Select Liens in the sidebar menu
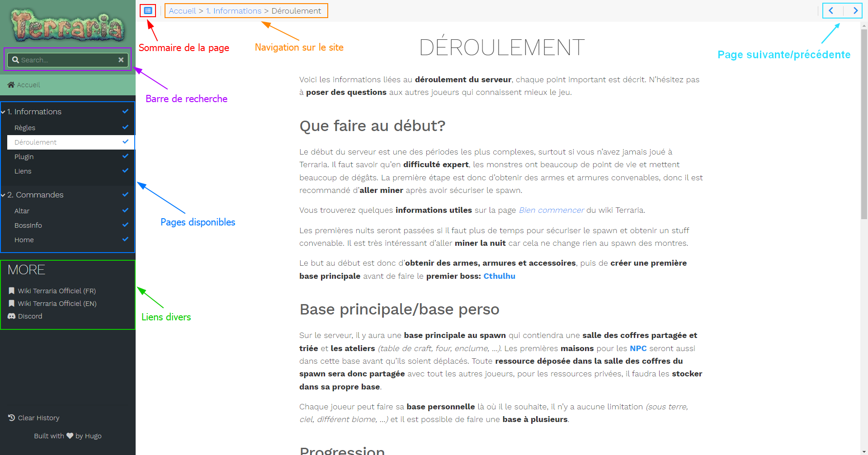This screenshot has width=868, height=455. pyautogui.click(x=23, y=171)
